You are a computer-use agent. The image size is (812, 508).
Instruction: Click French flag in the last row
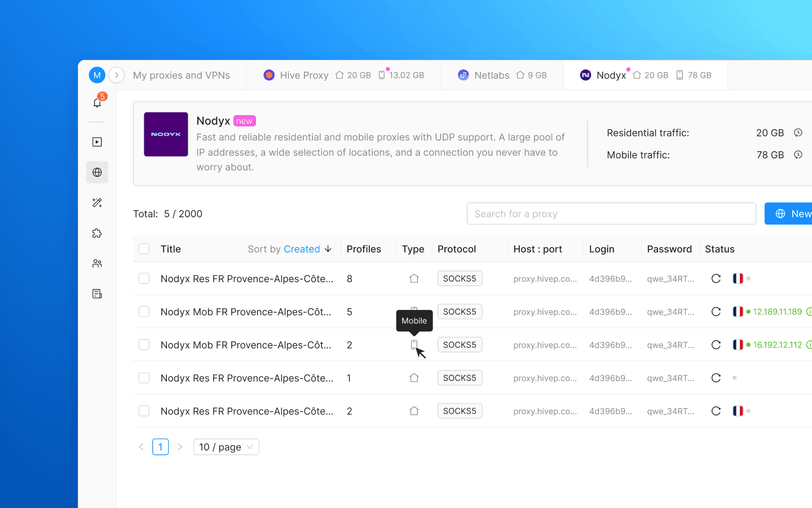(x=738, y=411)
